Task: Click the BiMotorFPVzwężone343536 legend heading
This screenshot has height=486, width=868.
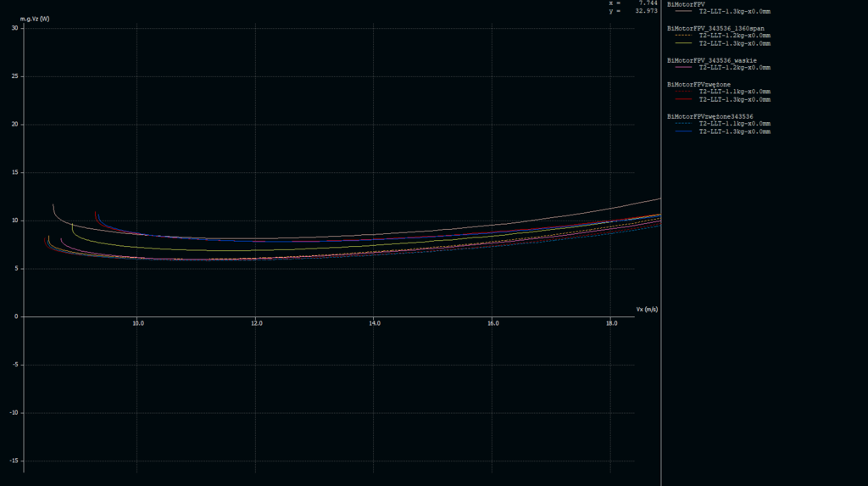Action: point(698,84)
